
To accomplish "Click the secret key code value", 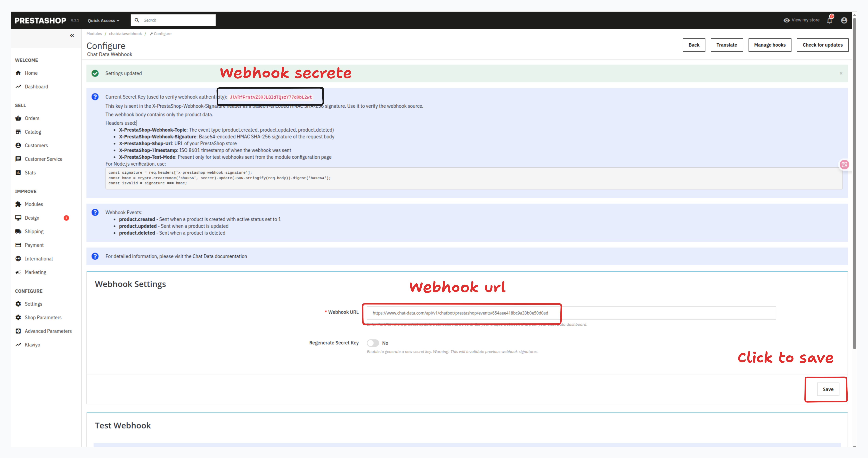I will (271, 97).
